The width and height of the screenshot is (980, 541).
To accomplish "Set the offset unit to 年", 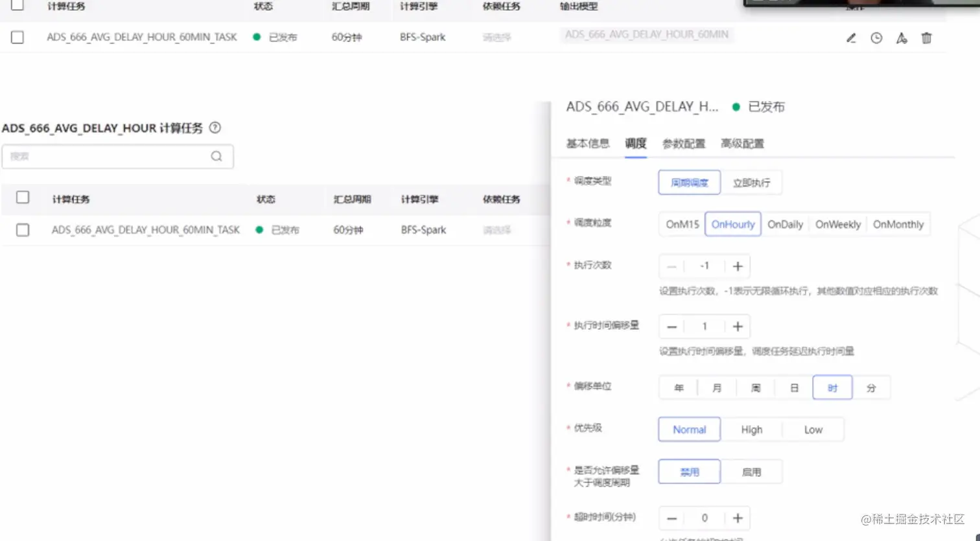I will click(x=679, y=387).
